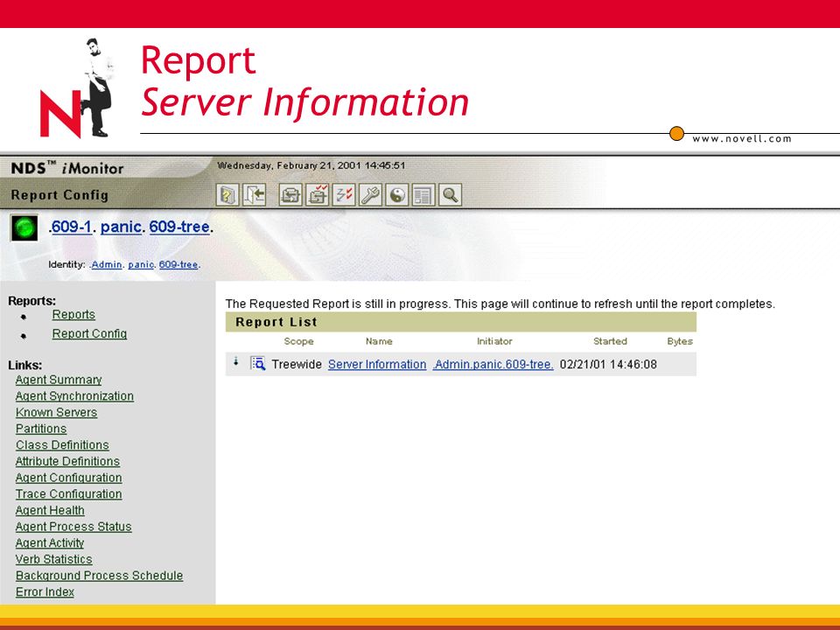This screenshot has height=630, width=840.
Task: Click the Report Config page title in header
Action: [59, 195]
